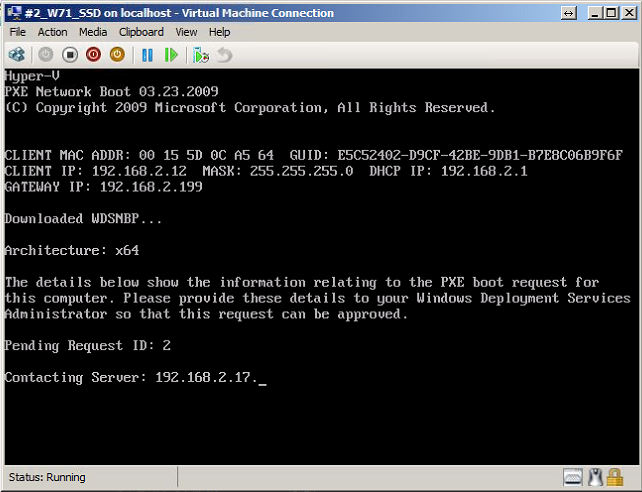Click the GUID value in console
This screenshot has width=642, height=492.
[x=480, y=155]
